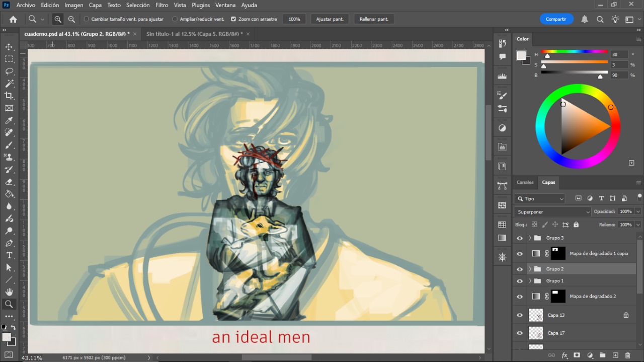The image size is (644, 362).
Task: Select the Move tool
Action: tap(9, 47)
